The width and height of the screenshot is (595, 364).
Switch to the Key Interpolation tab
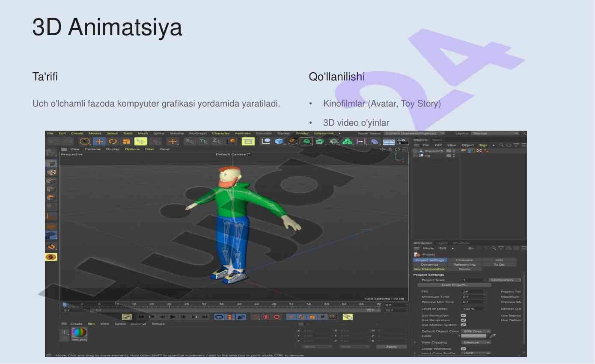pyautogui.click(x=429, y=269)
